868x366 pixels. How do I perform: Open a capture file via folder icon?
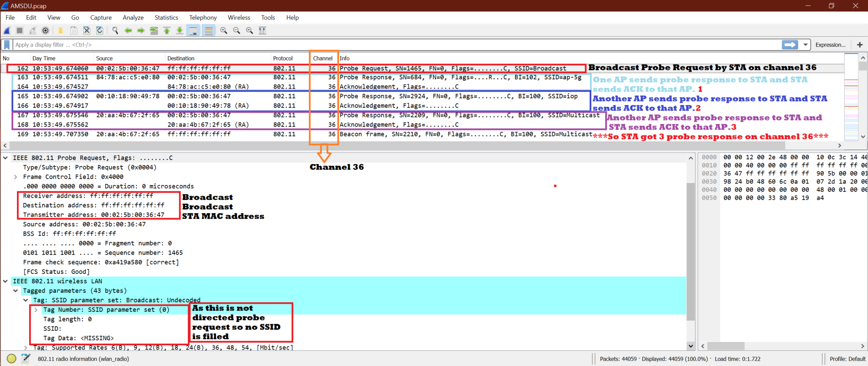tap(61, 30)
